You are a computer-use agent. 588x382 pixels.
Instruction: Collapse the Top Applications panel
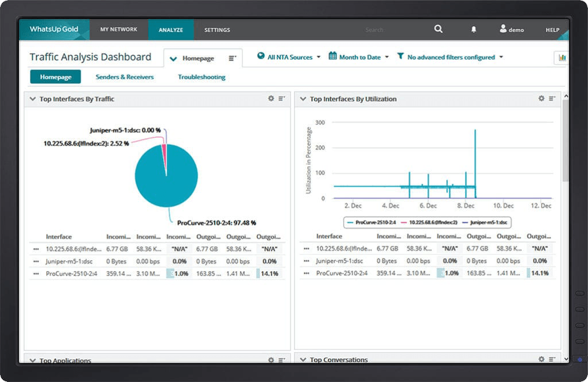[33, 359]
